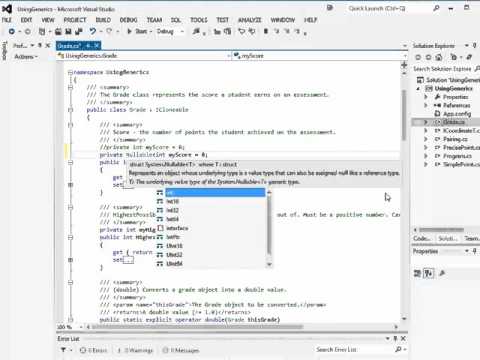480x360 pixels.
Task: Click the editor horizontal scrollbar thumb
Action: (197, 327)
